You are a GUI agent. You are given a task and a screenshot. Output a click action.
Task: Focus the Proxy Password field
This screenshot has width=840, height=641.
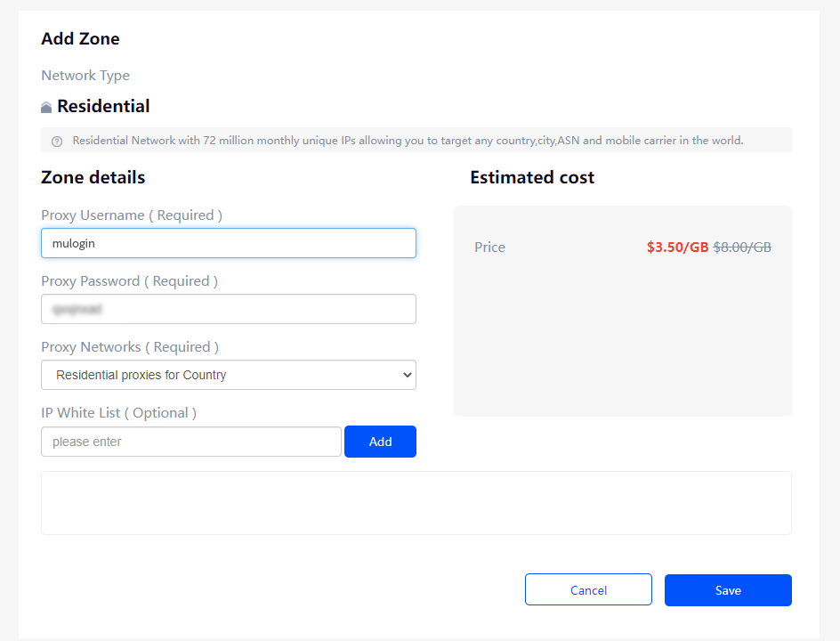tap(229, 309)
